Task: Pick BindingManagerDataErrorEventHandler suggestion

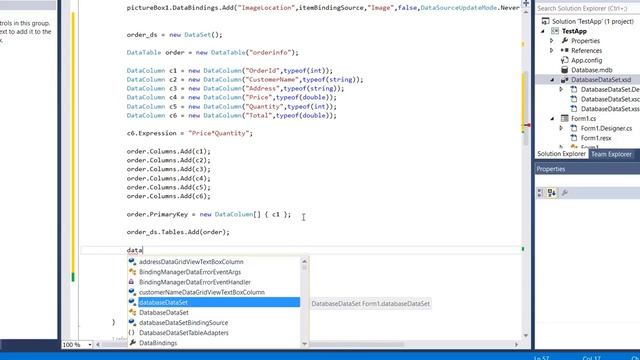Action: coord(195,282)
